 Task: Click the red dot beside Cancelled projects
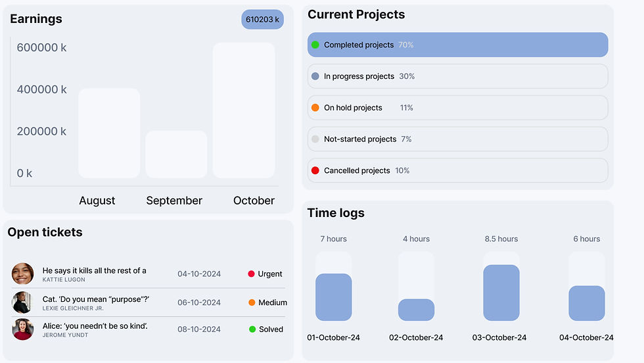tap(315, 170)
